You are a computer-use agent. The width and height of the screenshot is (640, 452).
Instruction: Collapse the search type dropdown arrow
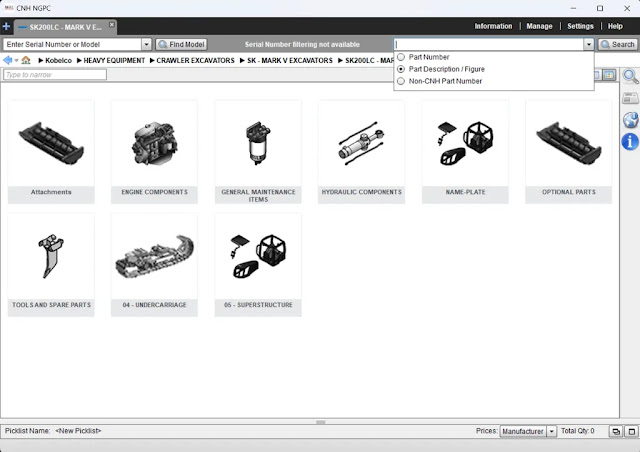(x=589, y=44)
